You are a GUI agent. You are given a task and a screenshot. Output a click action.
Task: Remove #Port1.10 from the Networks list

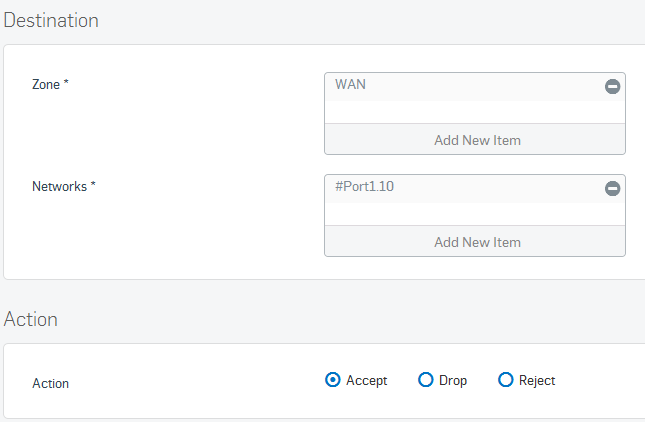612,188
